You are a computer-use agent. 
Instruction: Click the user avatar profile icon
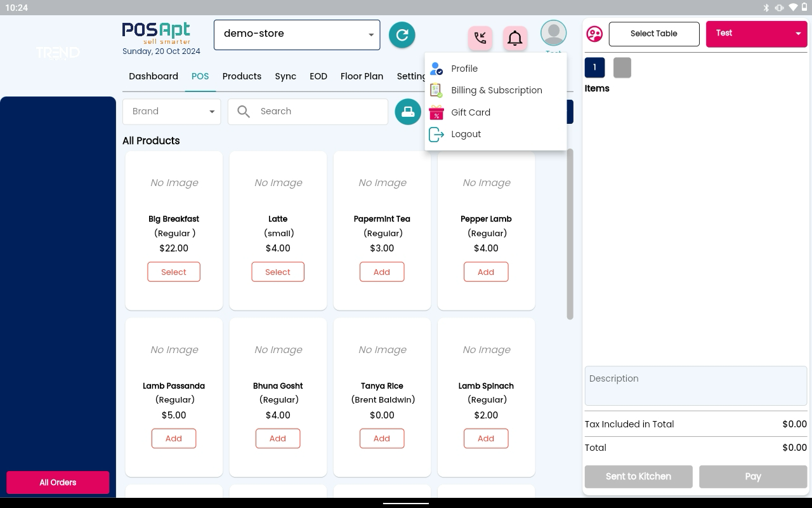[x=553, y=33]
